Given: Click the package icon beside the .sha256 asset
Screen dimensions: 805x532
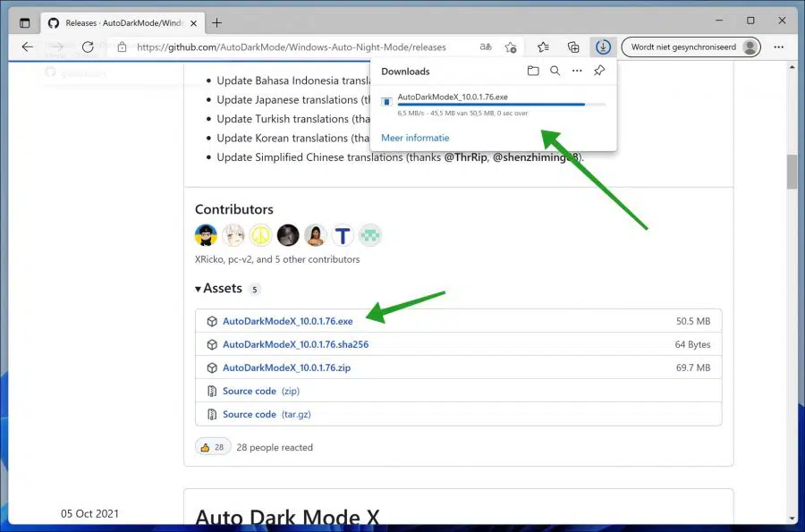Looking at the screenshot, I should tap(212, 344).
